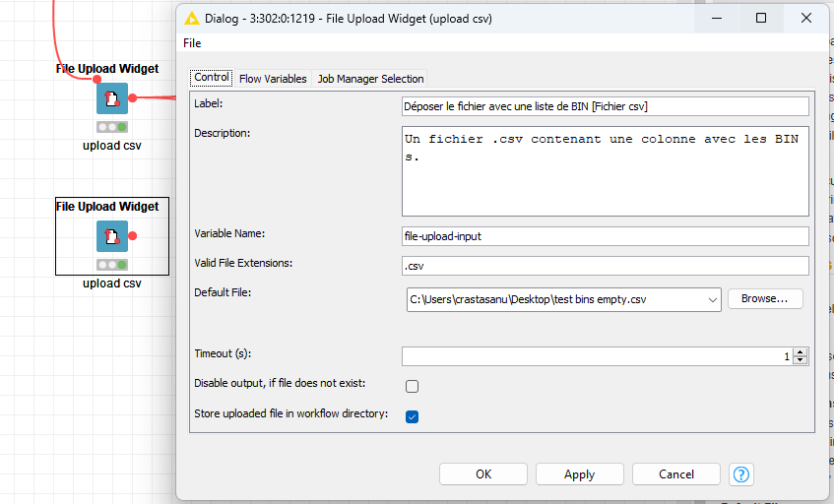Click the yellow warning triangle dialog icon
Screen dimensions: 834x504
[192, 18]
